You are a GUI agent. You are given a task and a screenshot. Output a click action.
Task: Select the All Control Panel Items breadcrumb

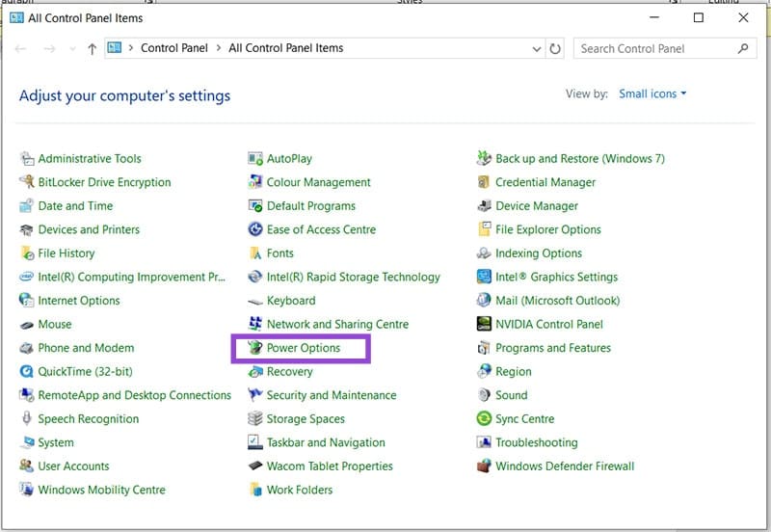[285, 48]
